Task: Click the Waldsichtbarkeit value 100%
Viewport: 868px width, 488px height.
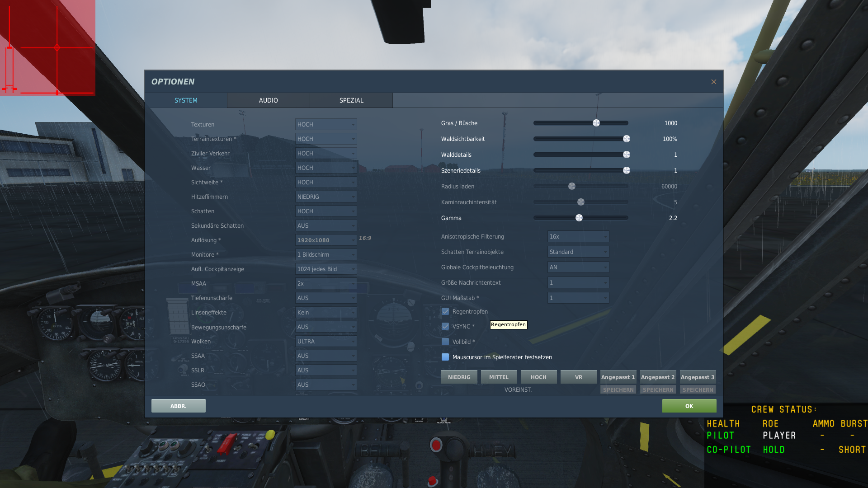Action: point(670,139)
